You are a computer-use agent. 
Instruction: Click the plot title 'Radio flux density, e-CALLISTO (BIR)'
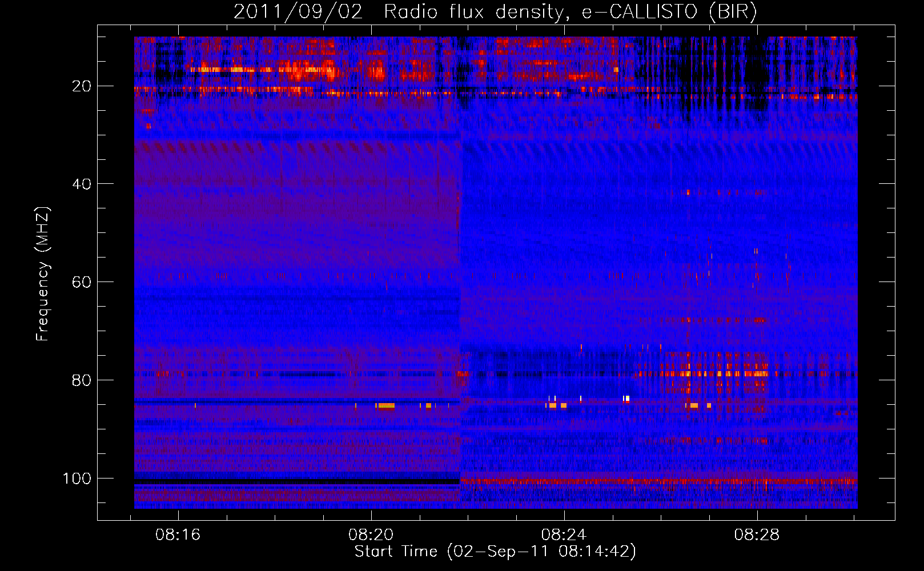[x=571, y=12]
